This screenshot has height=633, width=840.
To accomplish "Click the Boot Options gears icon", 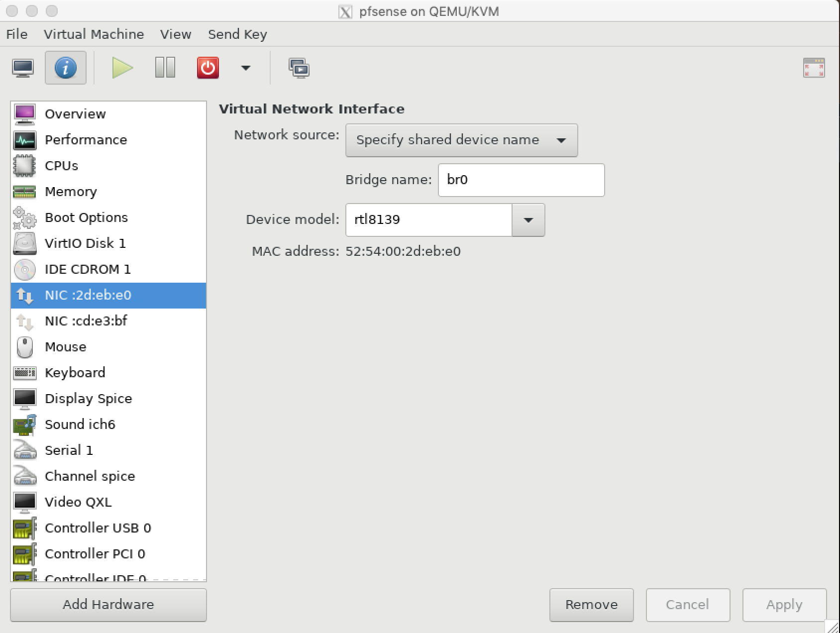I will 24,217.
